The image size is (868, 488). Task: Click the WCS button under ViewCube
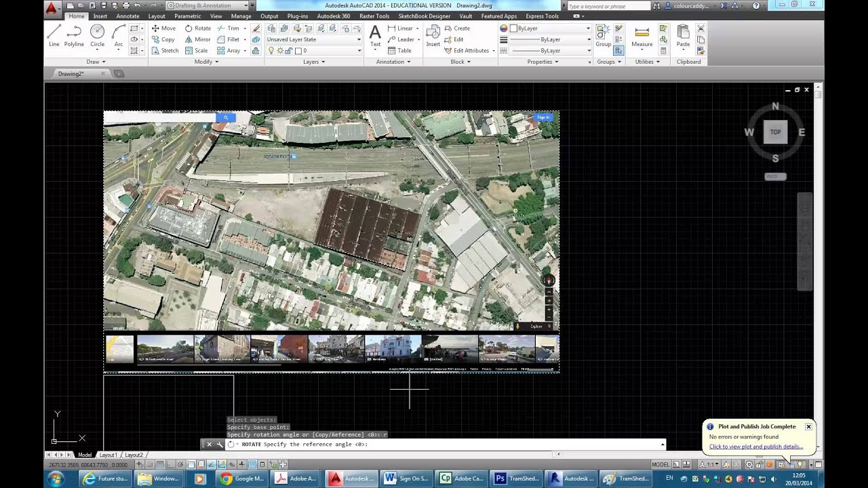click(x=775, y=176)
